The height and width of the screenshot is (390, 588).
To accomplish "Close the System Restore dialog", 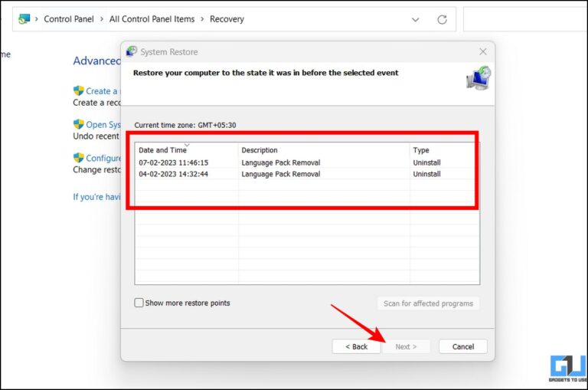I will 483,52.
